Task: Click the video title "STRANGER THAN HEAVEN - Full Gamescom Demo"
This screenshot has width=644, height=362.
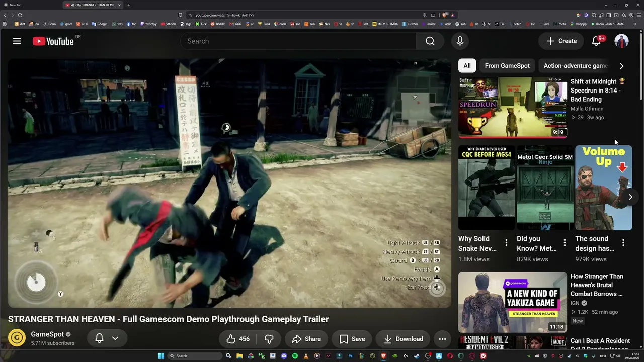Action: [169, 319]
